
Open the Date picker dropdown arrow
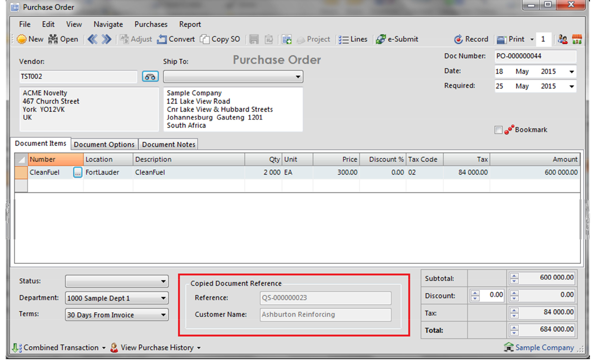click(x=571, y=72)
